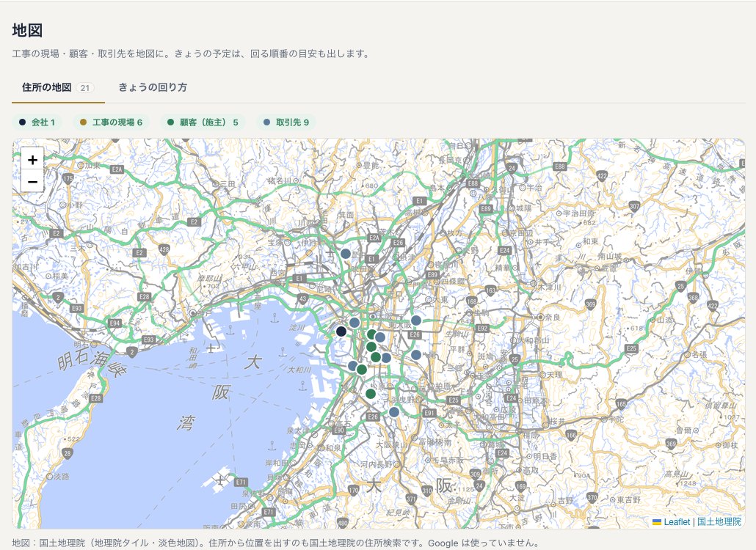This screenshot has width=756, height=550.
Task: Click the 地図 page heading
Action: coord(27,30)
